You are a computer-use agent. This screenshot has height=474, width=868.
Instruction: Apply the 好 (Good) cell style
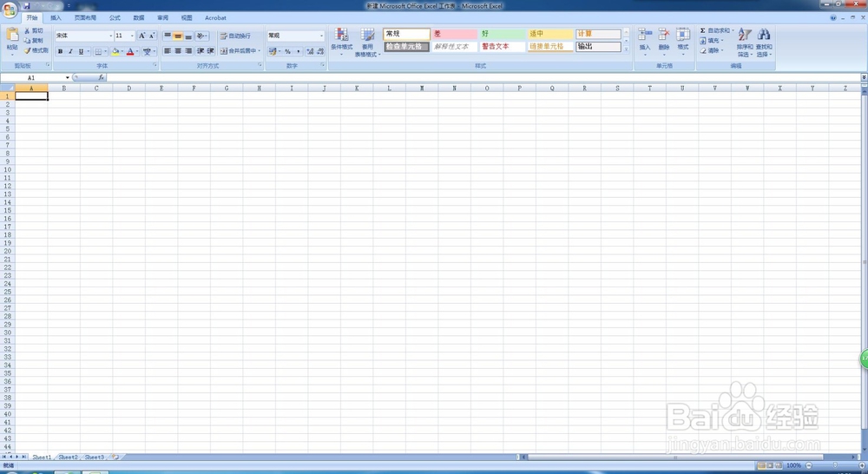(x=502, y=34)
